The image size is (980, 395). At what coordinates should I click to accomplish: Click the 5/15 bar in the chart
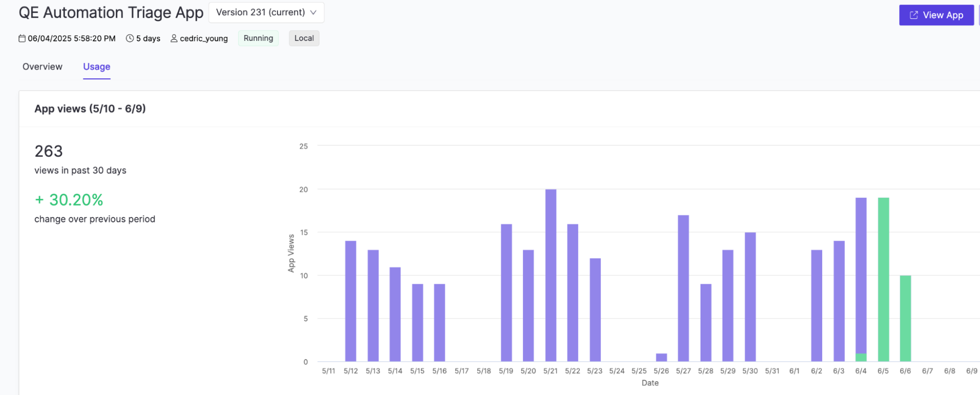pyautogui.click(x=418, y=323)
